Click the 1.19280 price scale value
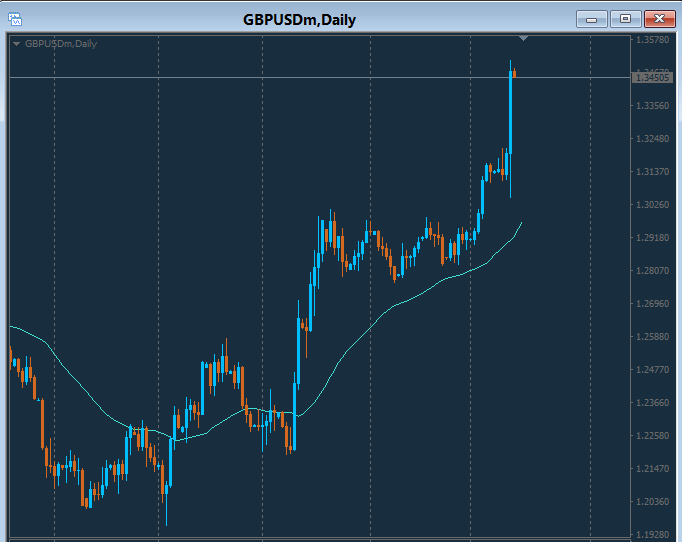The width and height of the screenshot is (682, 542). tap(652, 535)
